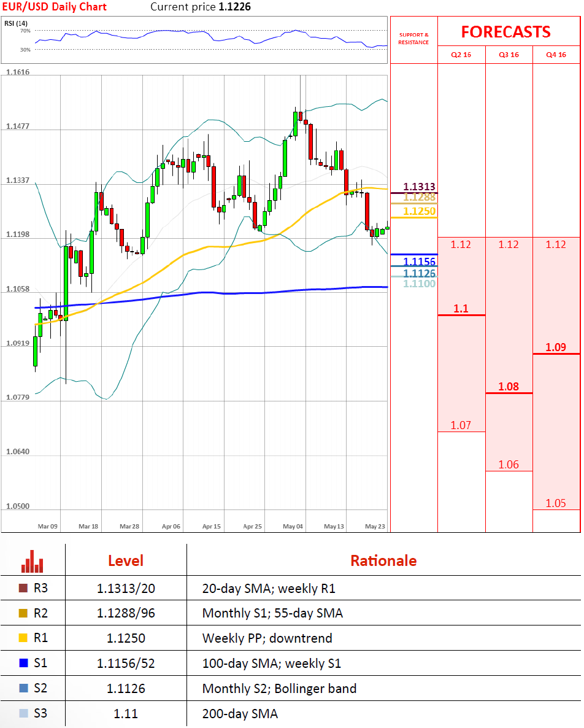Screen dimensions: 584x728
Task: Click the 1.1058 price axis label
Action: pos(18,288)
